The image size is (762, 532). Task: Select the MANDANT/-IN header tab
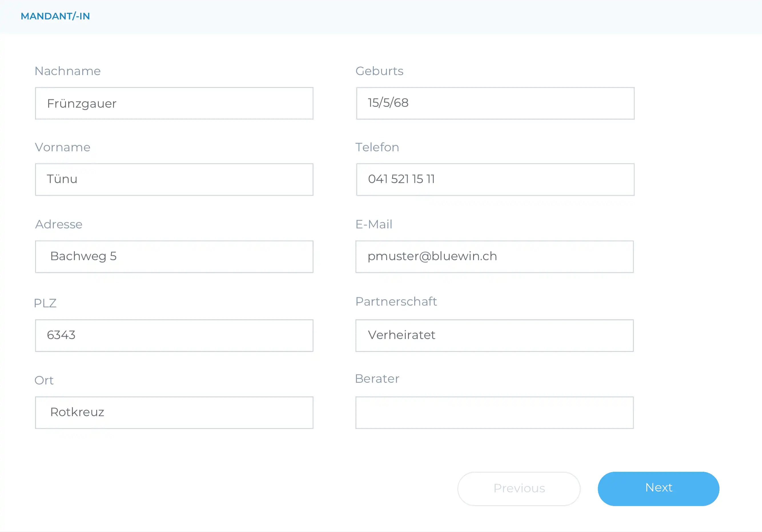(55, 16)
